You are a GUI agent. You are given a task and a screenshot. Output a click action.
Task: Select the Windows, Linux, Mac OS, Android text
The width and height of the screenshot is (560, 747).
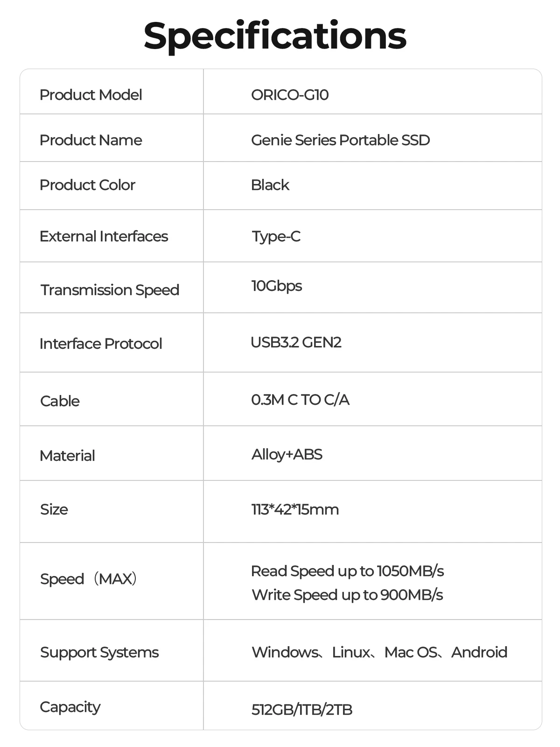[x=379, y=652]
